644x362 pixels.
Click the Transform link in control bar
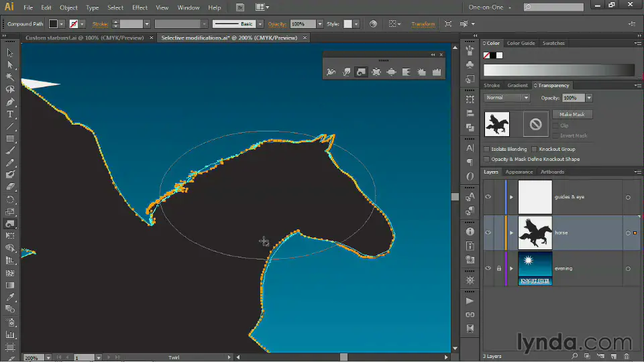(423, 24)
